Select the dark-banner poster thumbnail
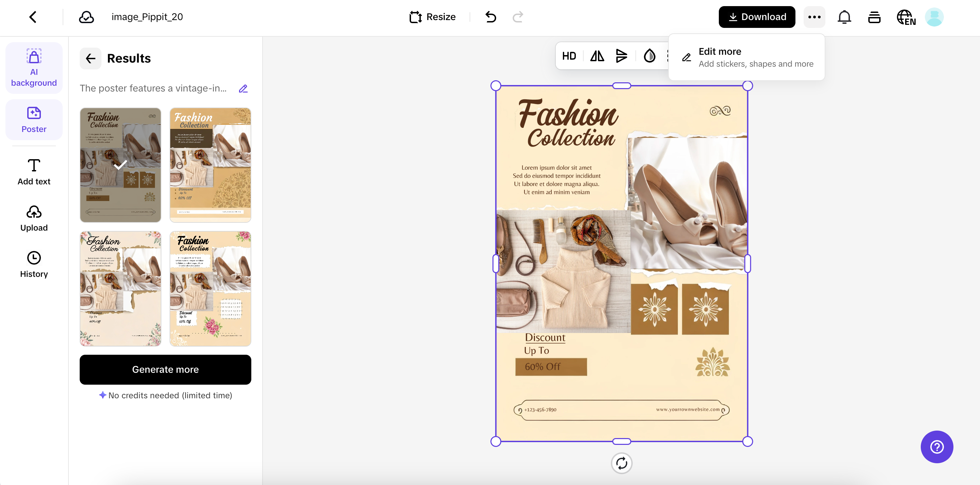Screen dimensions: 980x485 coord(210,165)
